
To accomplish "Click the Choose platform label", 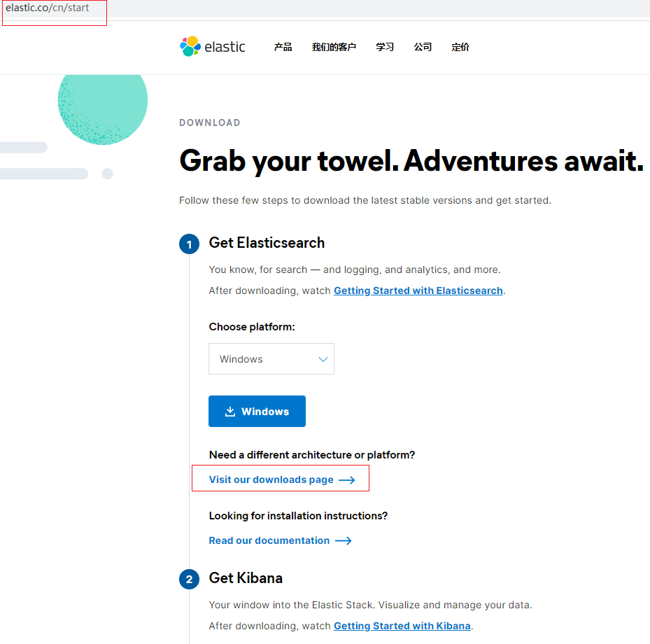I will point(252,327).
